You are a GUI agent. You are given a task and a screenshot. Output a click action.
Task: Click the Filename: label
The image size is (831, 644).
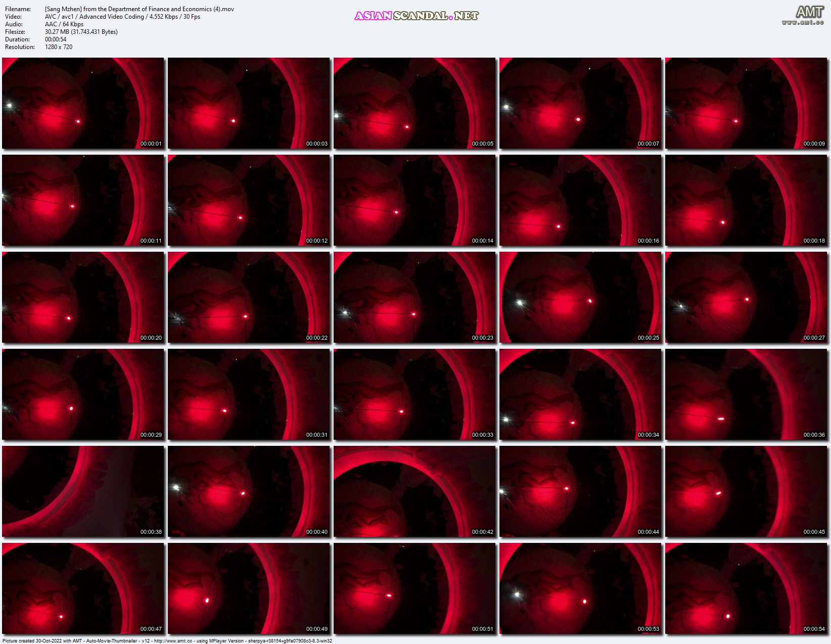point(18,9)
